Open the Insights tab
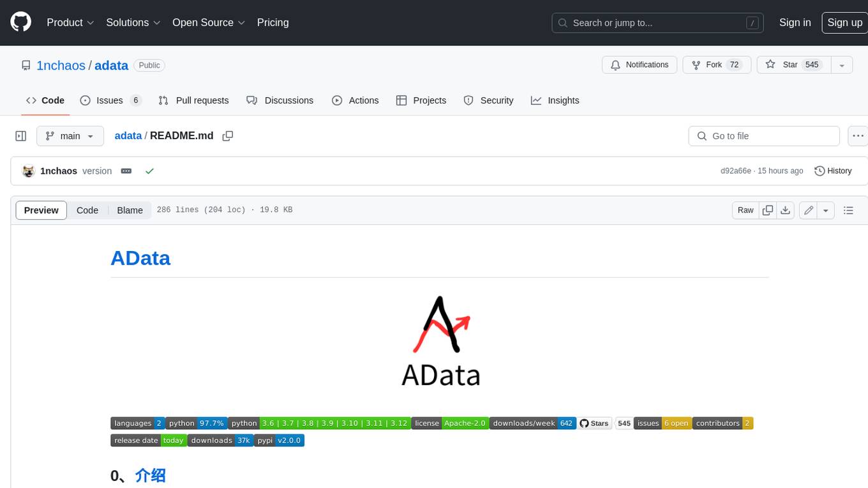Image resolution: width=868 pixels, height=488 pixels. click(555, 100)
